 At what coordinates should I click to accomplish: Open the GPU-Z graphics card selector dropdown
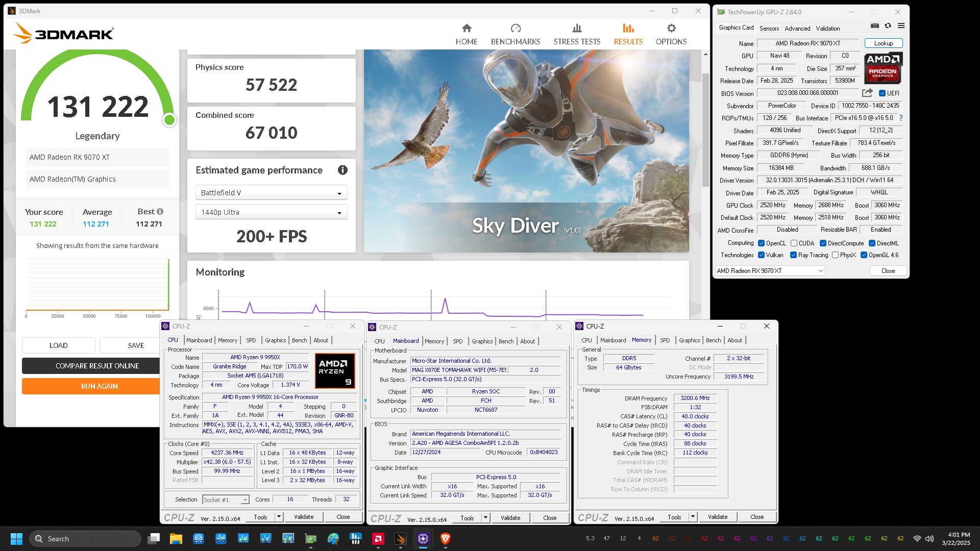coord(770,271)
